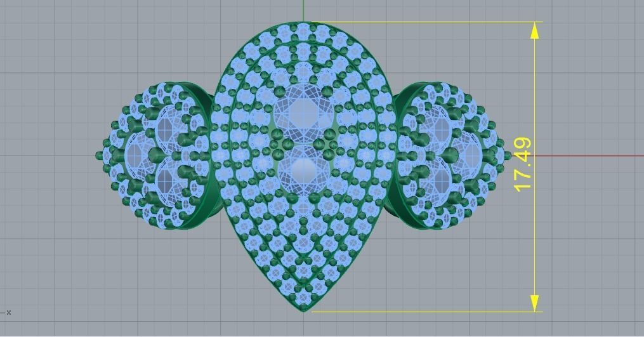Click the top arrowhead of the dimension line
The width and height of the screenshot is (644, 337).
pyautogui.click(x=534, y=31)
